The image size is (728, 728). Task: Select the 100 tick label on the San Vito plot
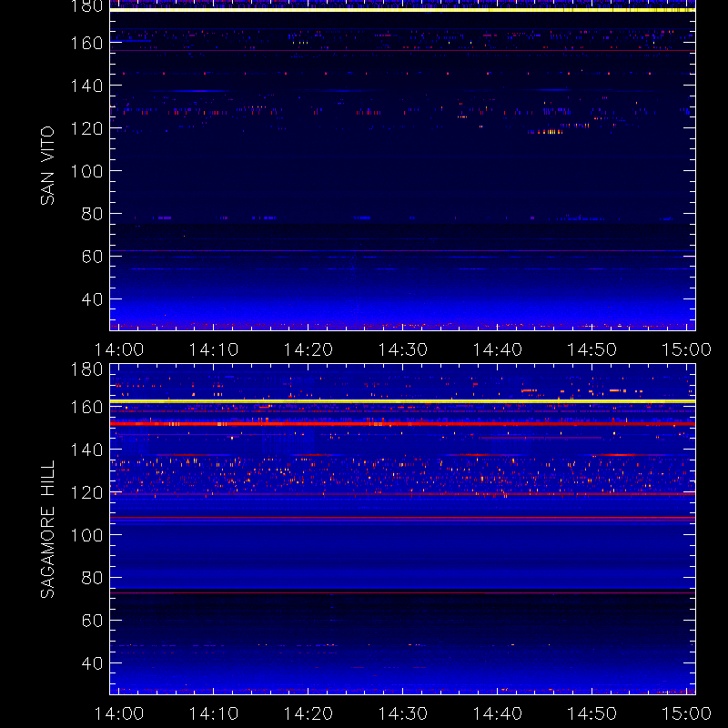pyautogui.click(x=86, y=171)
